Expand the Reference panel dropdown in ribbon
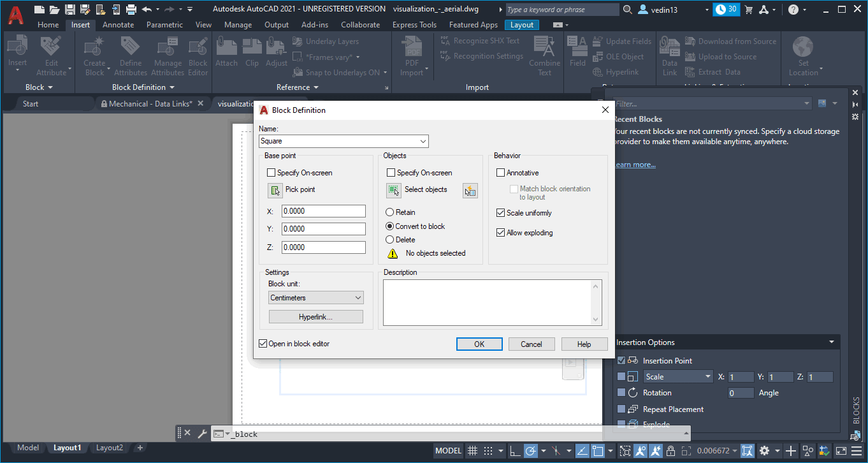Screen dimensions: 868x463 pyautogui.click(x=297, y=87)
